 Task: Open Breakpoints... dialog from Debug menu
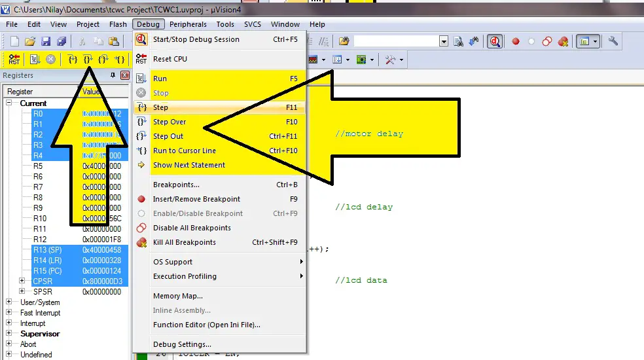[220, 185]
